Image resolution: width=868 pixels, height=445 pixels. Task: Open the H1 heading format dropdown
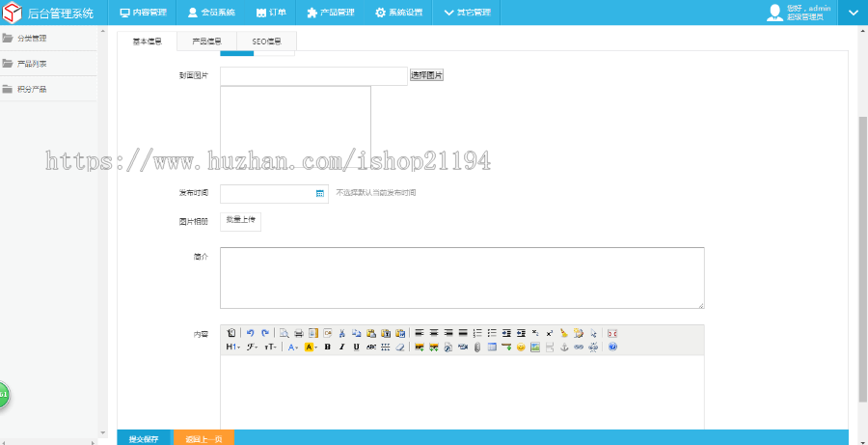(233, 347)
